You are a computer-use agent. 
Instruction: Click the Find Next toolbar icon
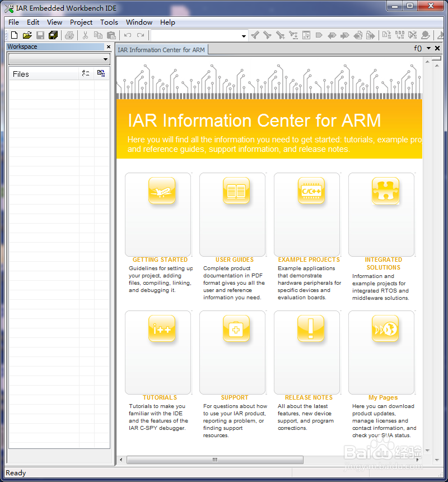point(268,35)
